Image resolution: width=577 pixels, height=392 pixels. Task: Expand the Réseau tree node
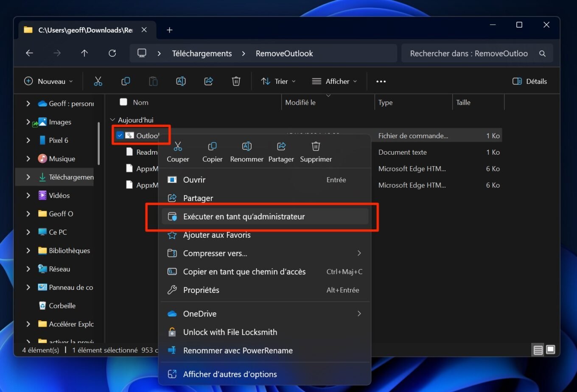[28, 269]
